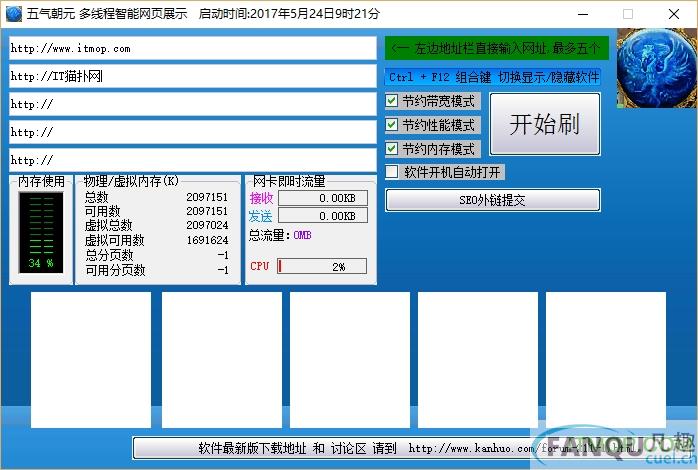Uncheck the 节约性能模式 option
Screen dimensions: 698x470
click(392, 125)
